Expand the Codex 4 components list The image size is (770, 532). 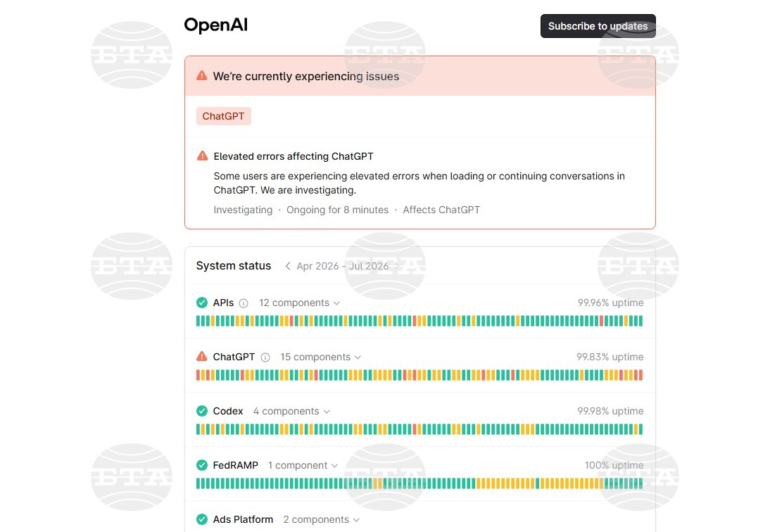tap(291, 411)
